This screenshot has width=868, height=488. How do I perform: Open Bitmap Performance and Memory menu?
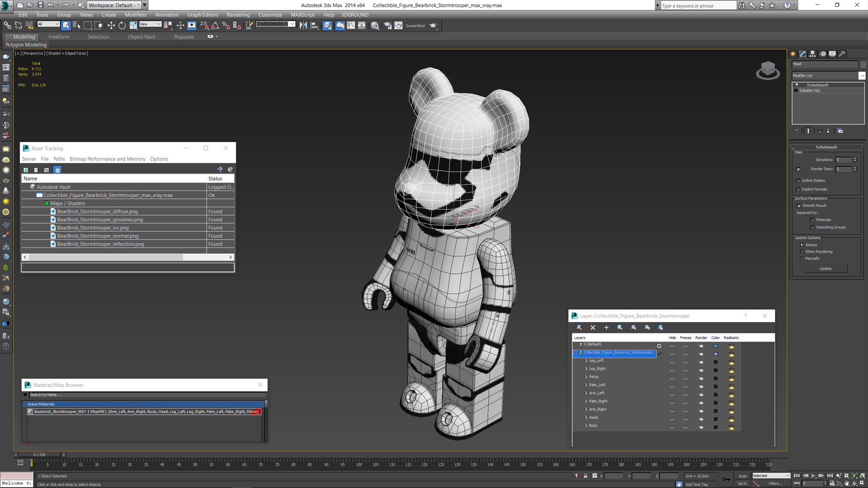tap(108, 159)
